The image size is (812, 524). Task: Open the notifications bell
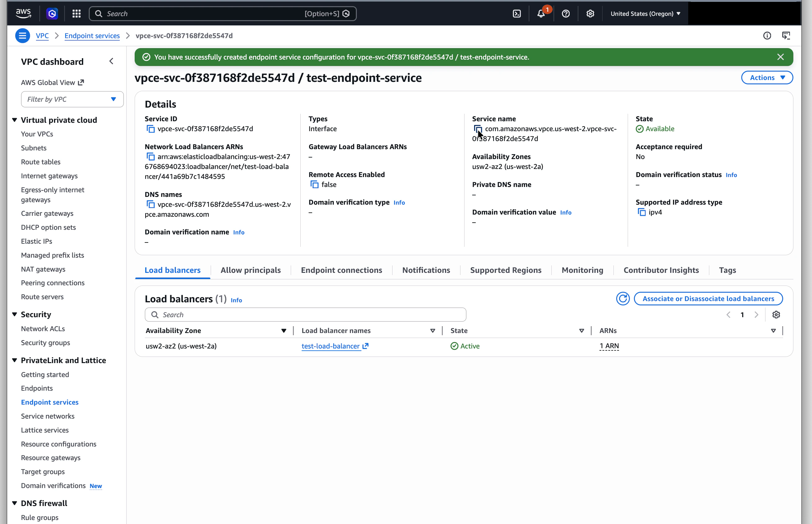tap(541, 14)
